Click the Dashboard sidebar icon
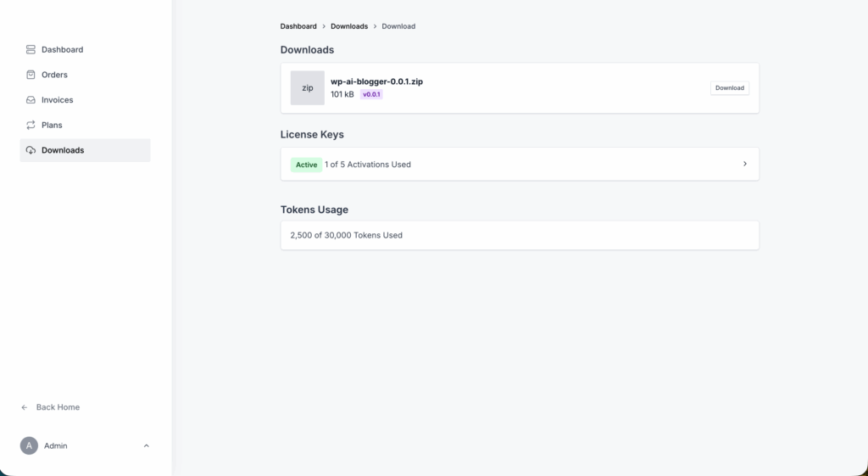 (31, 50)
